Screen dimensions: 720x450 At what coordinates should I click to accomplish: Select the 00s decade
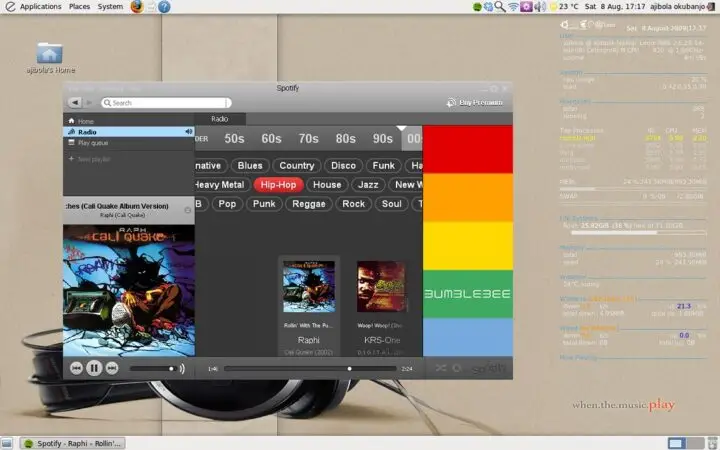[412, 139]
